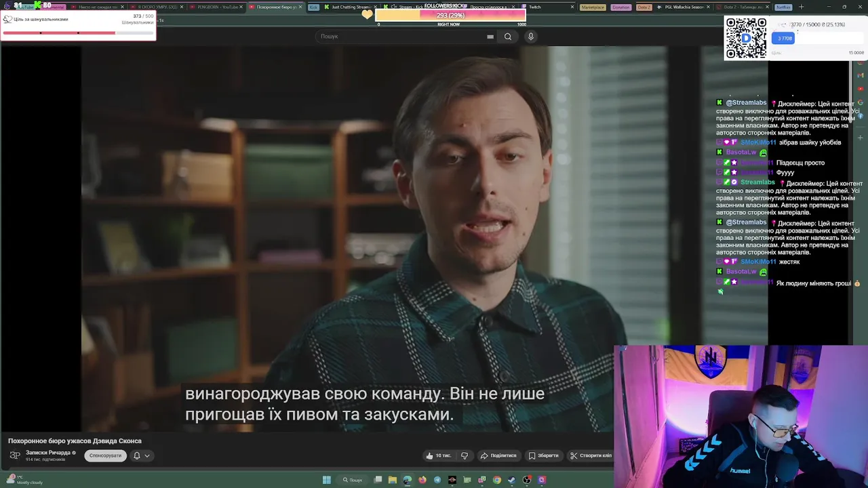The width and height of the screenshot is (868, 488).
Task: Open Steam from taskbar
Action: tap(512, 480)
